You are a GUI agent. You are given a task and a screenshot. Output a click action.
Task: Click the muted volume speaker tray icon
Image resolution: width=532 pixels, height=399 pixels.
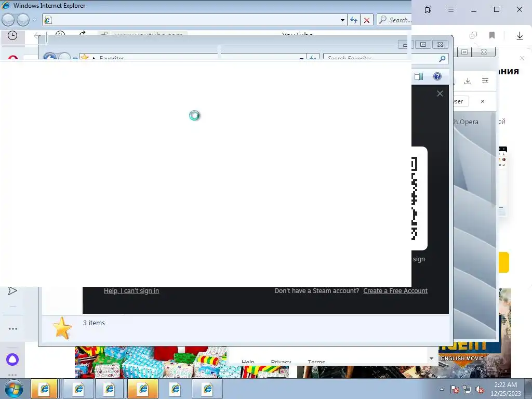click(x=480, y=390)
